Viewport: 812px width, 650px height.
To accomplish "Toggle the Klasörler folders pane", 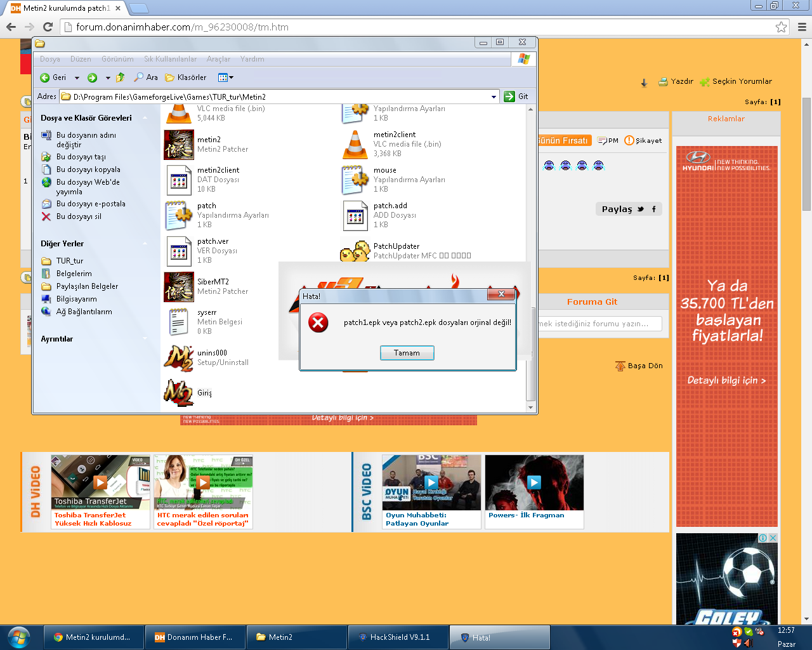I will [x=186, y=77].
